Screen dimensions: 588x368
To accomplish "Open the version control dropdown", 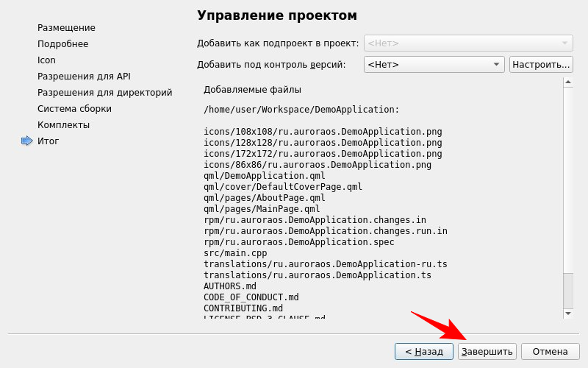I will [434, 65].
